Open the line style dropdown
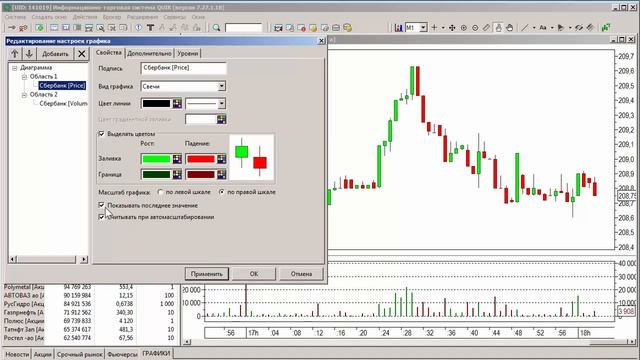 (x=222, y=103)
